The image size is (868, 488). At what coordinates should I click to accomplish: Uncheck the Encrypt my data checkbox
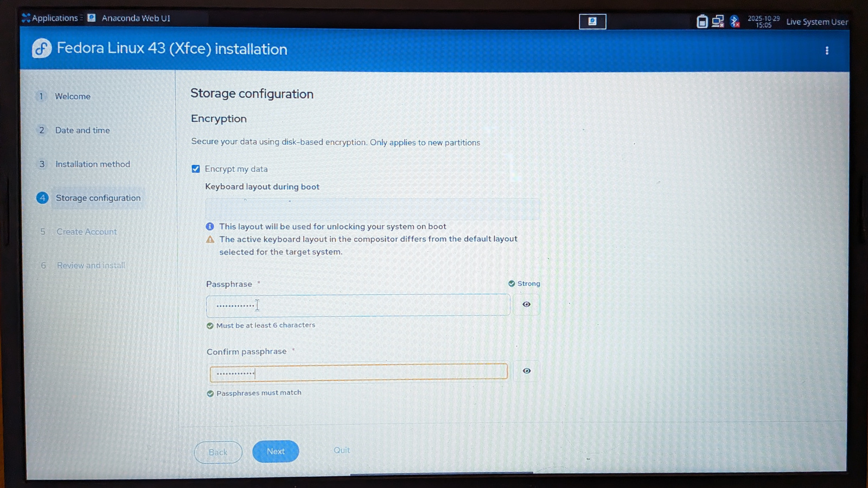[195, 169]
